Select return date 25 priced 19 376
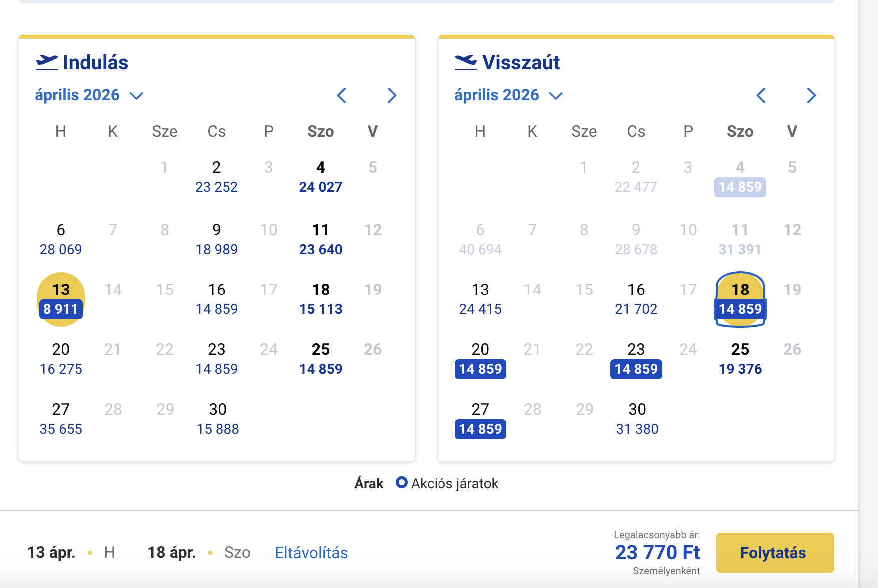Viewport: 878px width, 588px height. (x=740, y=359)
